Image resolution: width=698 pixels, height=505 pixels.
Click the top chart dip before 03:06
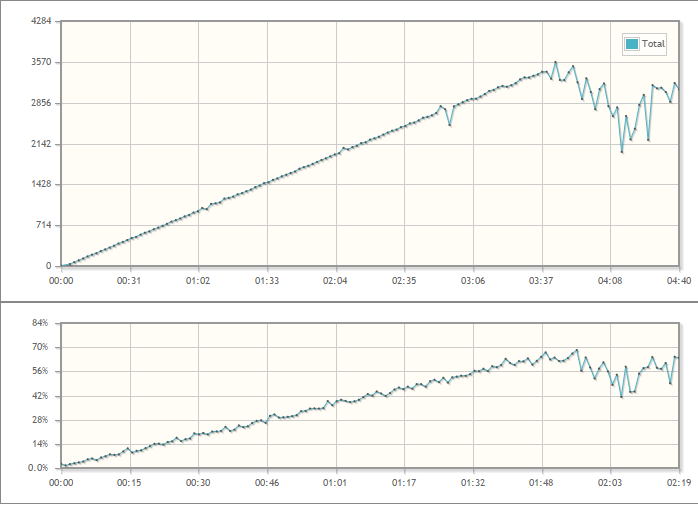(450, 125)
